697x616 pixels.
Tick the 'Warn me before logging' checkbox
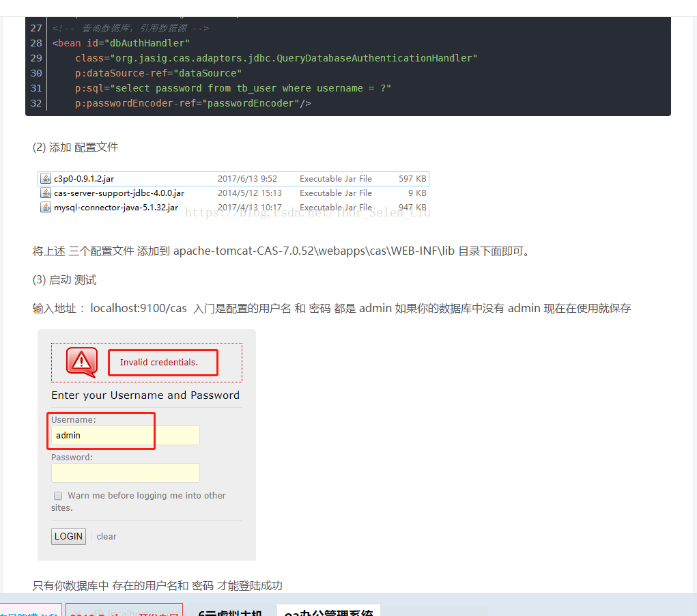click(58, 496)
